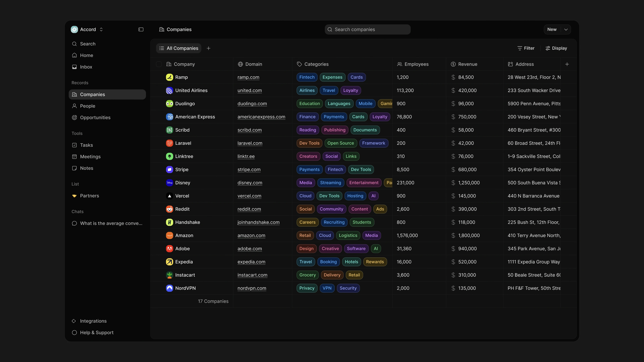The width and height of the screenshot is (644, 362).
Task: Open the Inbox sidebar item
Action: pyautogui.click(x=107, y=67)
